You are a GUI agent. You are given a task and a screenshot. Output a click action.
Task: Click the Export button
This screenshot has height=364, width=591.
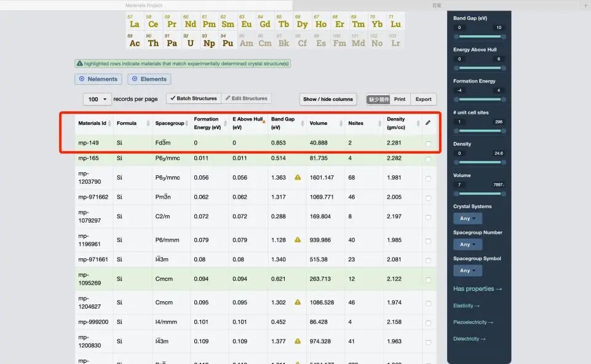tap(423, 99)
